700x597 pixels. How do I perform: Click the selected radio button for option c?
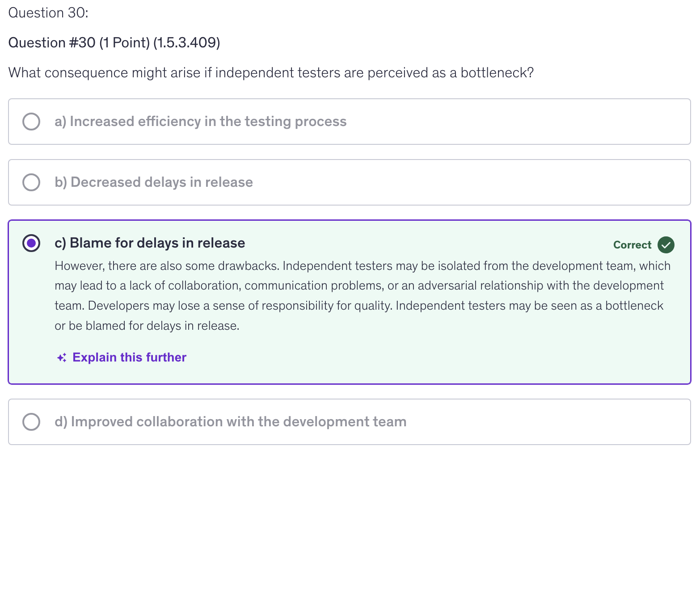pyautogui.click(x=31, y=243)
